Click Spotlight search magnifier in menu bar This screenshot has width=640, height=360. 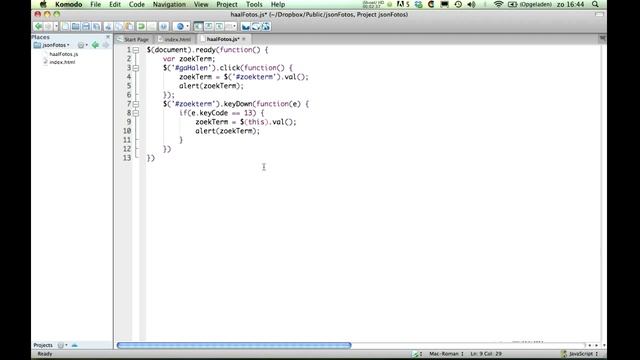(595, 4)
